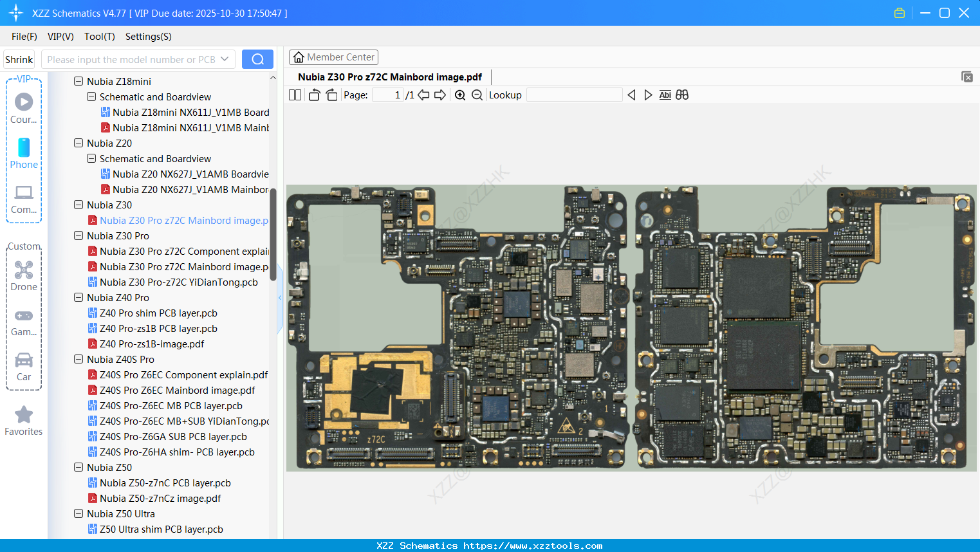Rotate the mainboard image counterclockwise
The height and width of the screenshot is (552, 980).
click(x=314, y=95)
